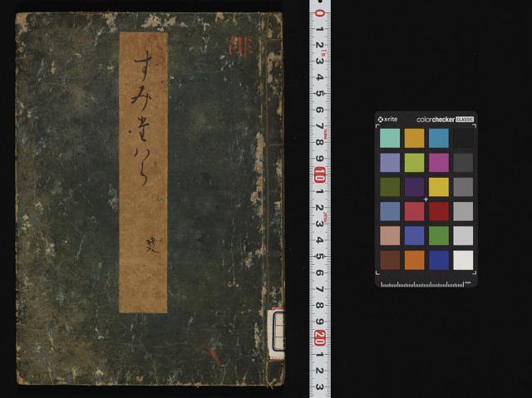Select the gray patch right of the pure red patch
The image size is (532, 398).
[x=463, y=211]
